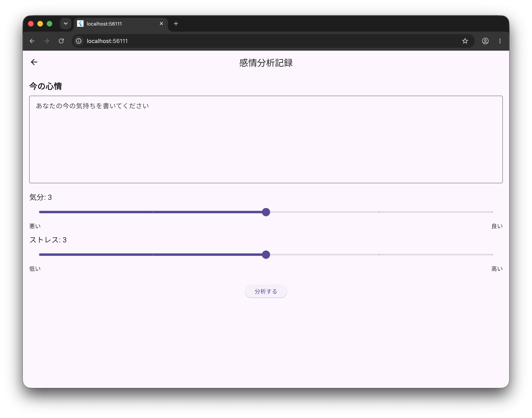
Task: Click the red close window button
Action: [31, 24]
